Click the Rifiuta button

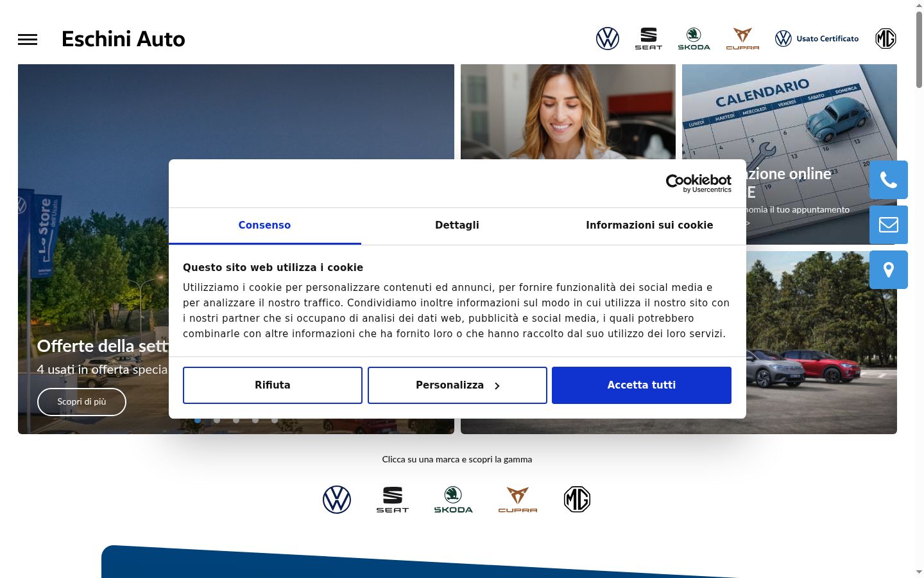273,385
